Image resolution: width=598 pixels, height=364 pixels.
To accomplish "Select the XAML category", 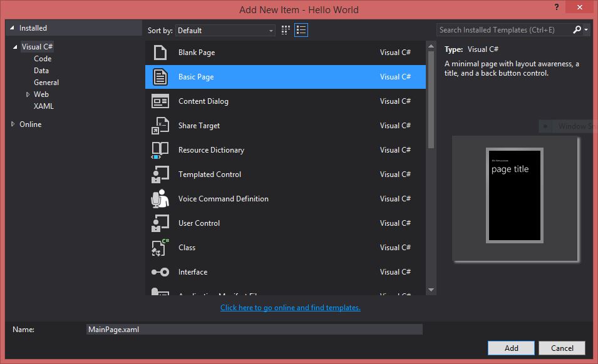I will pos(44,106).
